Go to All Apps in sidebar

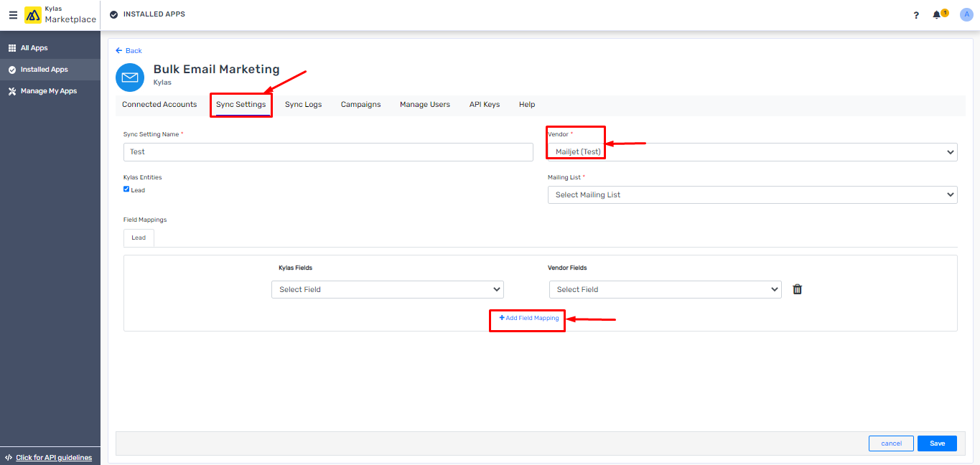(x=50, y=48)
